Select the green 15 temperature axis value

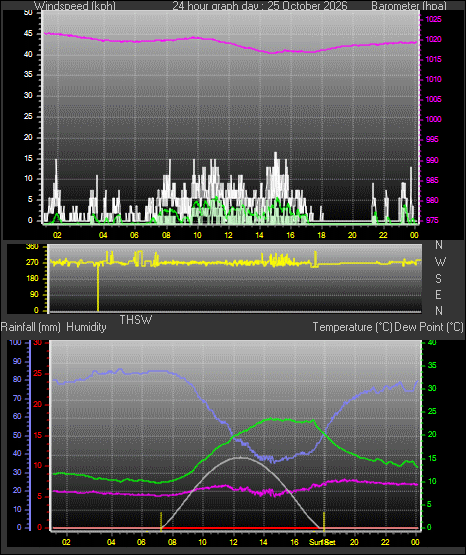[432, 458]
